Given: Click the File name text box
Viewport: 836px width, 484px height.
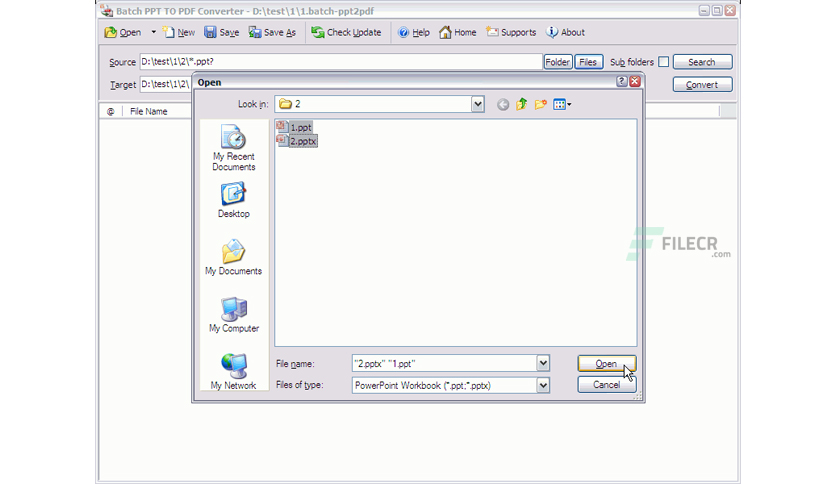Looking at the screenshot, I should [x=444, y=364].
